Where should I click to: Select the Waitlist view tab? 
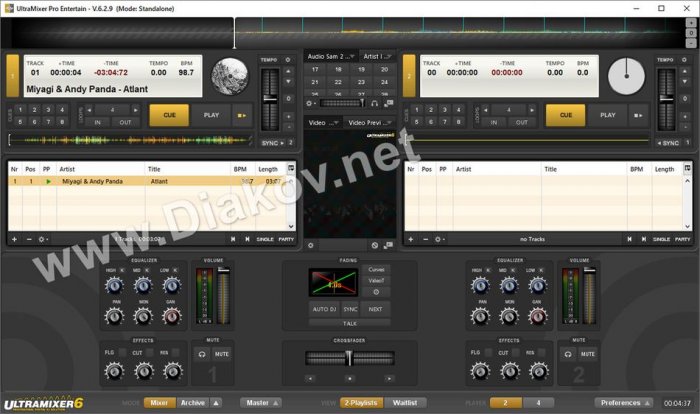pyautogui.click(x=405, y=403)
